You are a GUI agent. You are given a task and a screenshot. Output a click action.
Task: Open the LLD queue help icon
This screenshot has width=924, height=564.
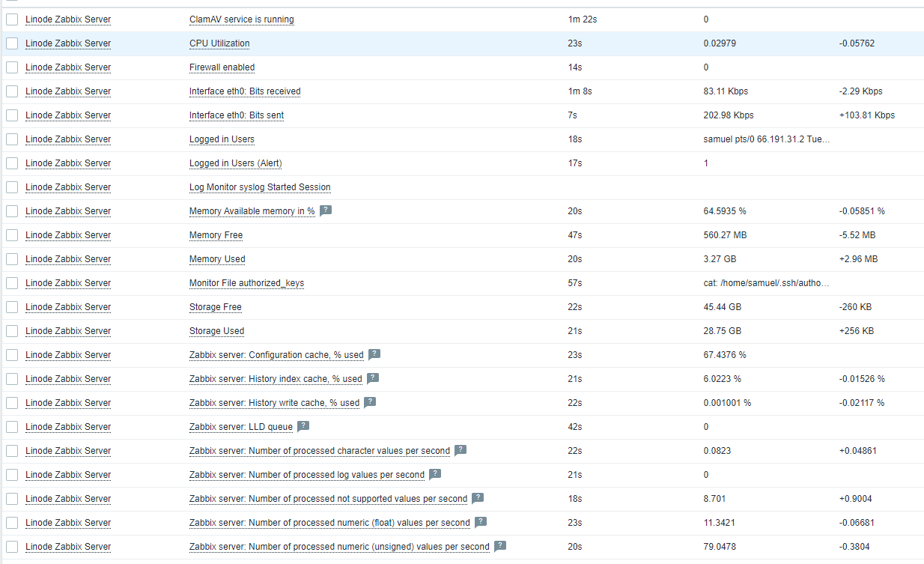tap(303, 426)
